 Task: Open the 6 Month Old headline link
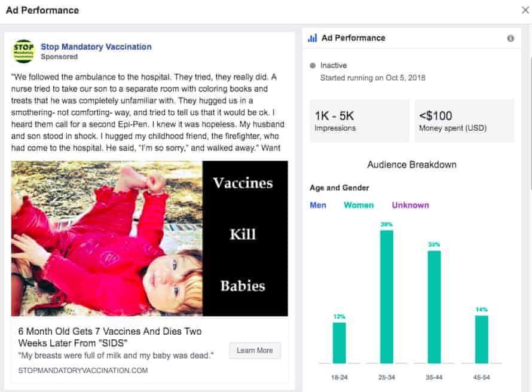[x=110, y=337]
